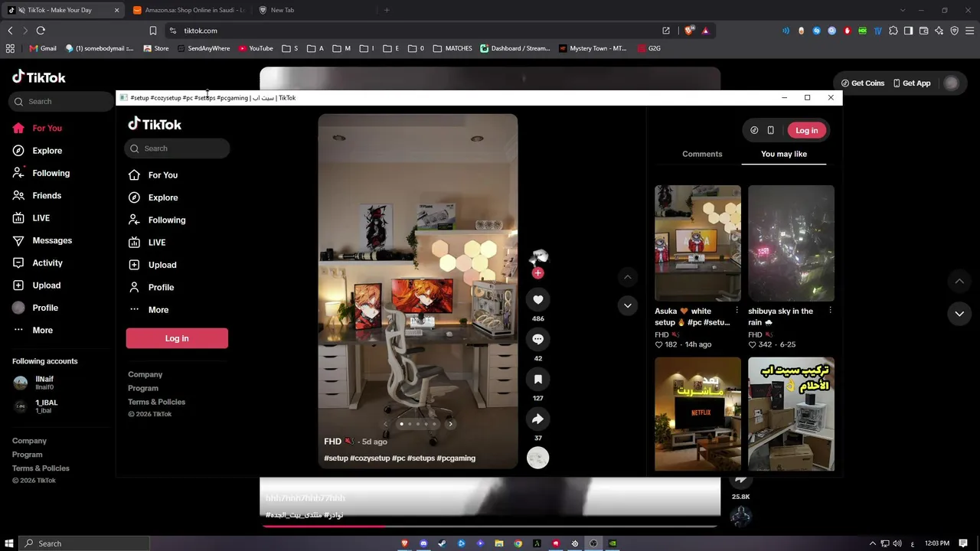Open the sound disc at the bottom of the action column
Image resolution: width=980 pixels, height=551 pixels.
pyautogui.click(x=537, y=458)
